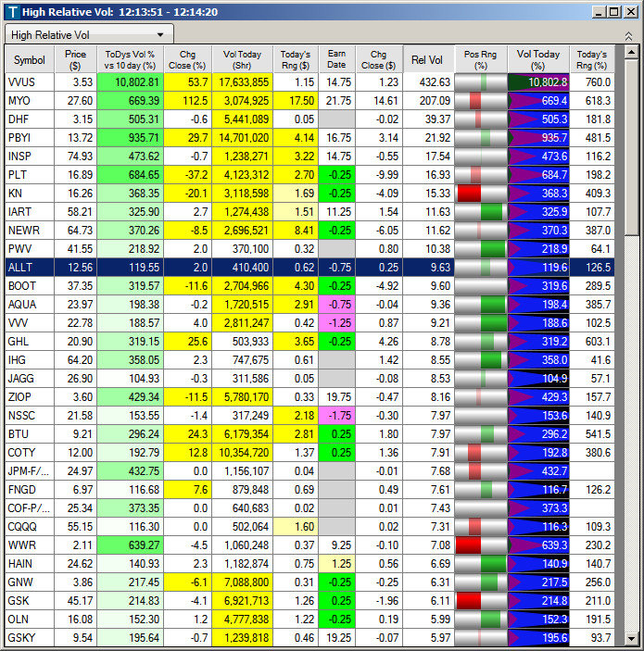Select the BOOT symbol cell

tap(29, 285)
